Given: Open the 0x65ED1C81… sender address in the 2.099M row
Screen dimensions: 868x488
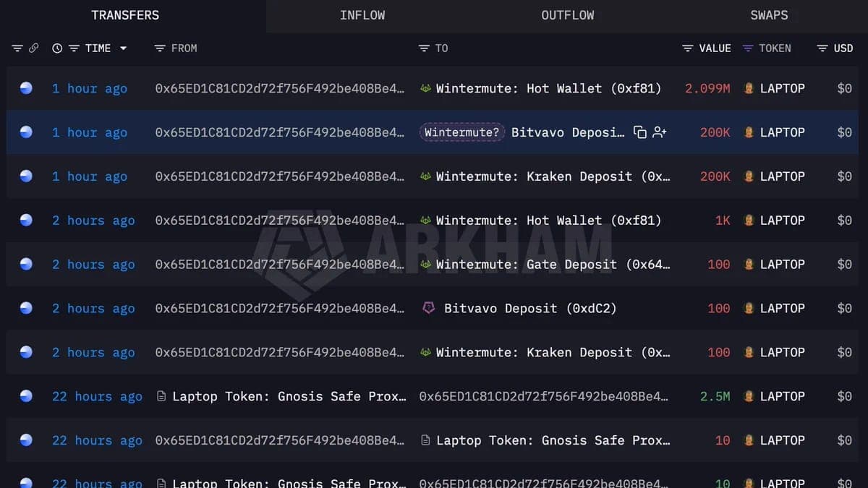Looking at the screenshot, I should pos(280,88).
